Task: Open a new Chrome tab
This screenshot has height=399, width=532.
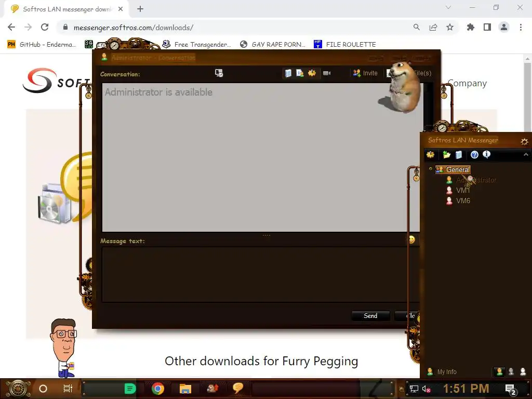Action: click(140, 9)
